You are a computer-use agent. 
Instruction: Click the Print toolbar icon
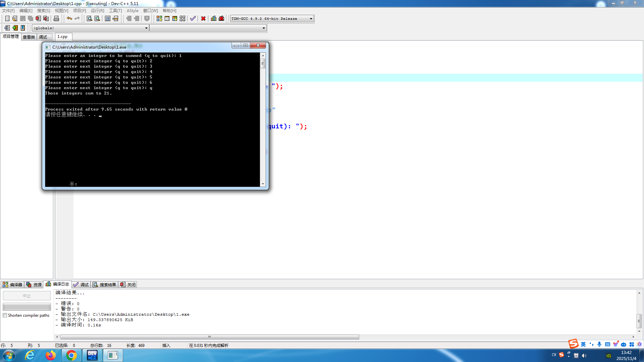click(56, 19)
